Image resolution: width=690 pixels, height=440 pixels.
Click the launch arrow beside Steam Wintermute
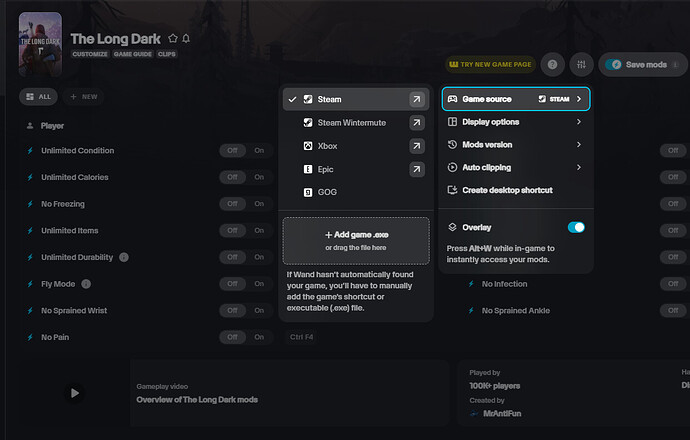(415, 123)
